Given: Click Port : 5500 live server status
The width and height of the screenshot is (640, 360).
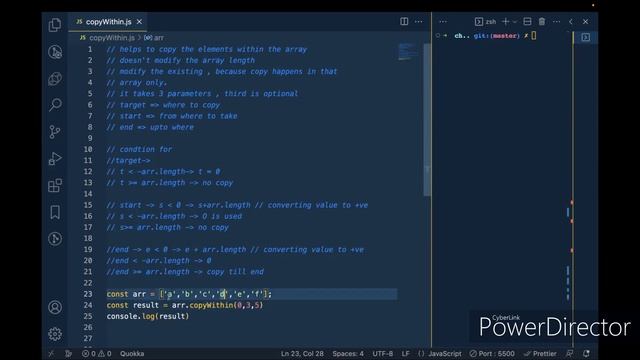Looking at the screenshot, I should point(492,353).
